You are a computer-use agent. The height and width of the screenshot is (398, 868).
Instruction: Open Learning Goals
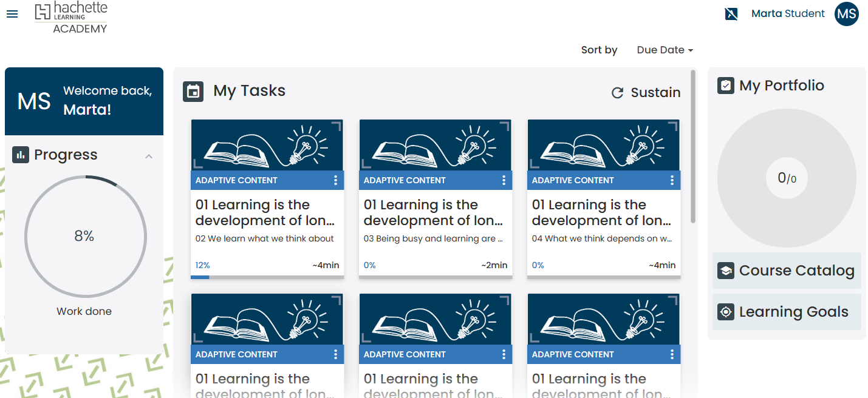tap(787, 312)
